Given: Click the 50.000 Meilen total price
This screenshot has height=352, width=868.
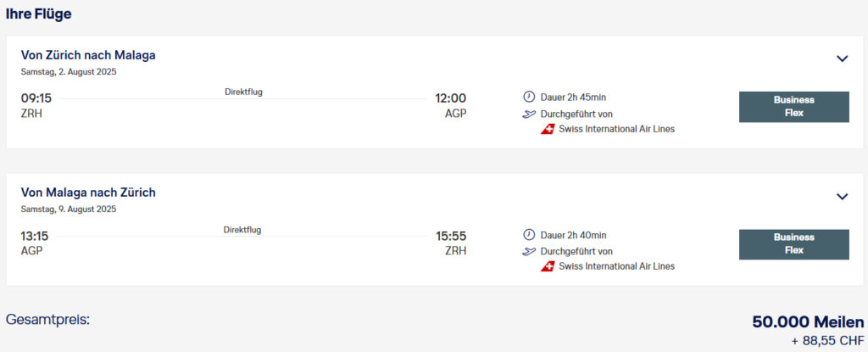Looking at the screenshot, I should (x=808, y=322).
